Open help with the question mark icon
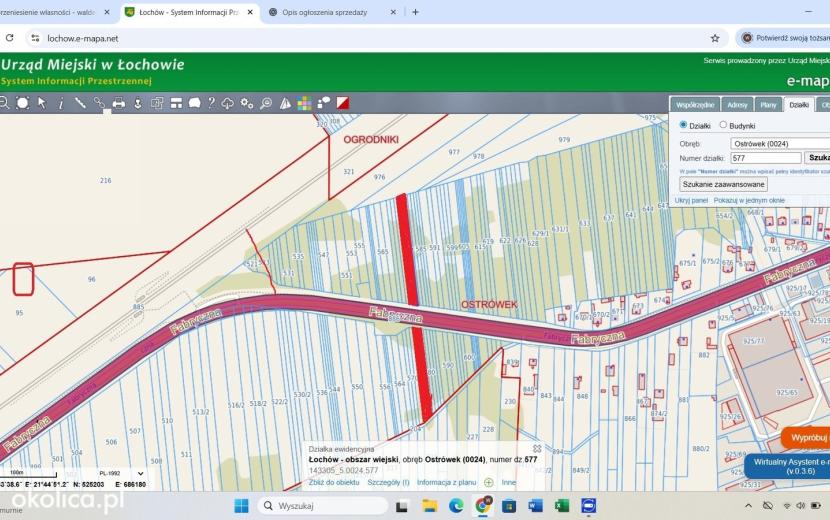This screenshot has height=520, width=830. tap(211, 103)
